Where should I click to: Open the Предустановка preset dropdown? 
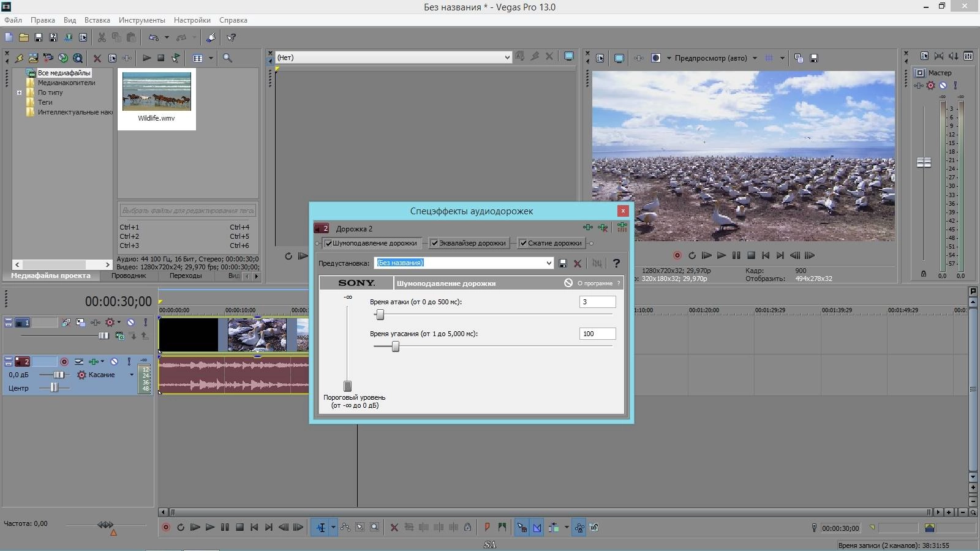pos(548,263)
